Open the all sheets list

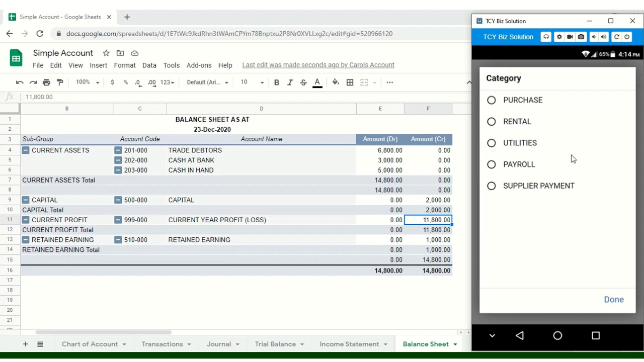(x=40, y=344)
